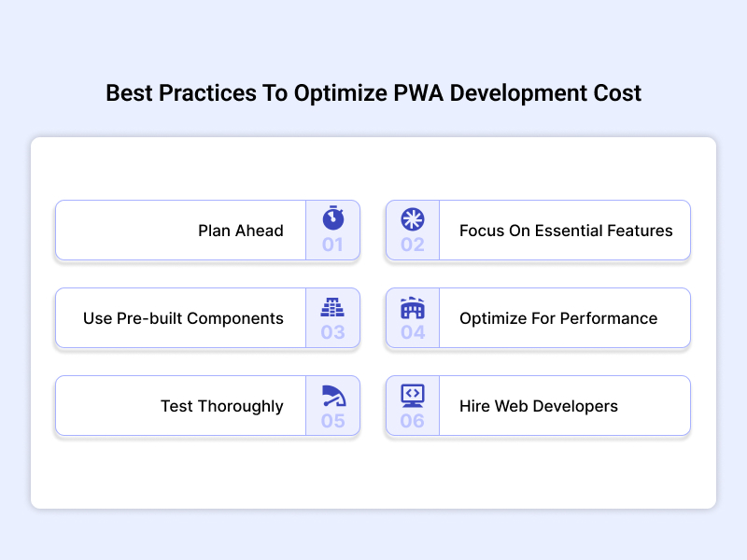This screenshot has height=560, width=747.
Task: Click the number 06 label
Action: pyautogui.click(x=412, y=421)
